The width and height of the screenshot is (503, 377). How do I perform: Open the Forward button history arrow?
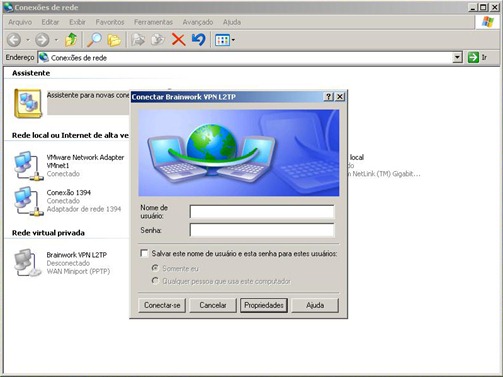[56, 40]
